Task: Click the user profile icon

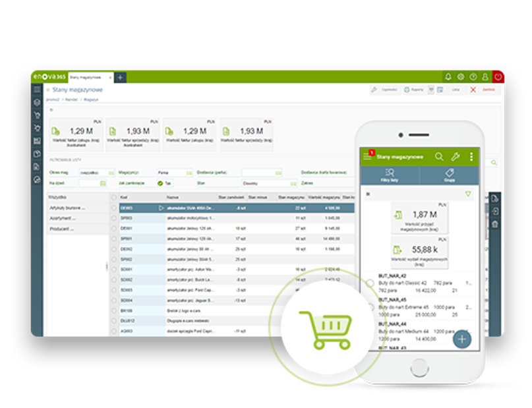Action: click(x=485, y=76)
